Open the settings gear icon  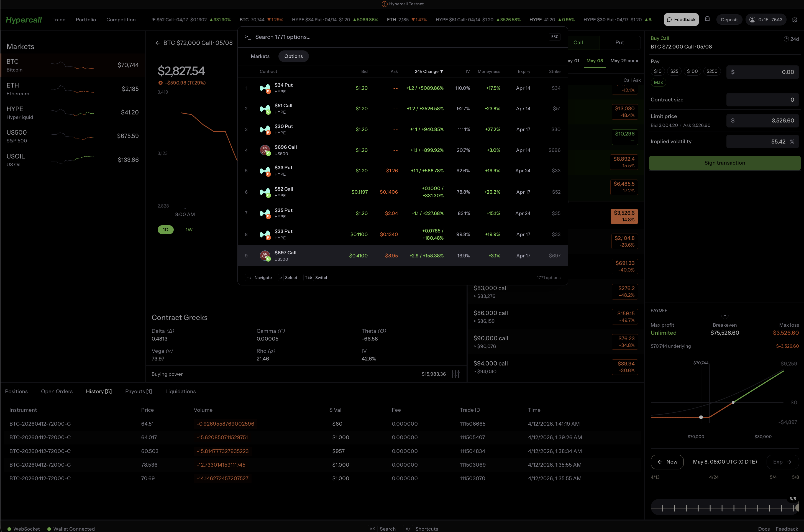point(795,20)
